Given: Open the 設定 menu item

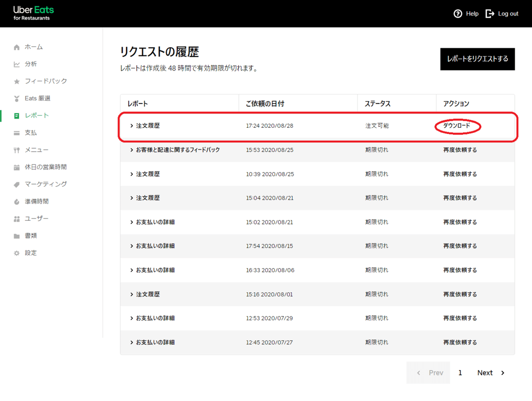Looking at the screenshot, I should tap(31, 253).
